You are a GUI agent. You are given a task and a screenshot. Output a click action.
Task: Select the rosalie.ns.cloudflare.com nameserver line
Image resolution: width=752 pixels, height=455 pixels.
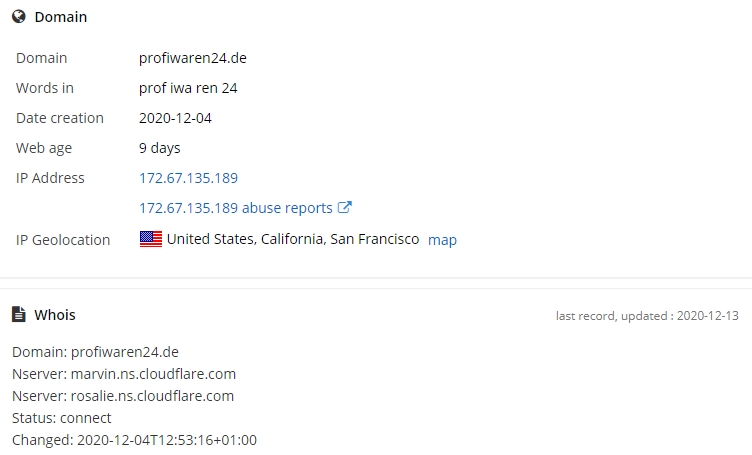[x=123, y=396]
